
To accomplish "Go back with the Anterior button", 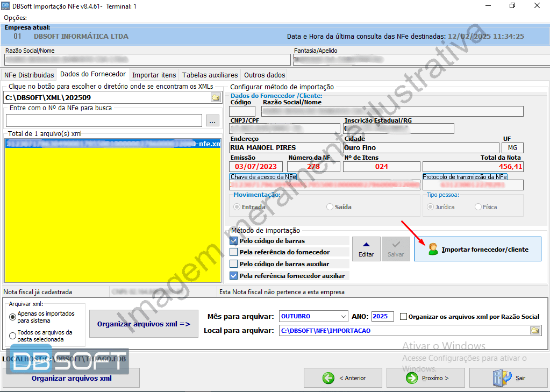I will click(345, 378).
